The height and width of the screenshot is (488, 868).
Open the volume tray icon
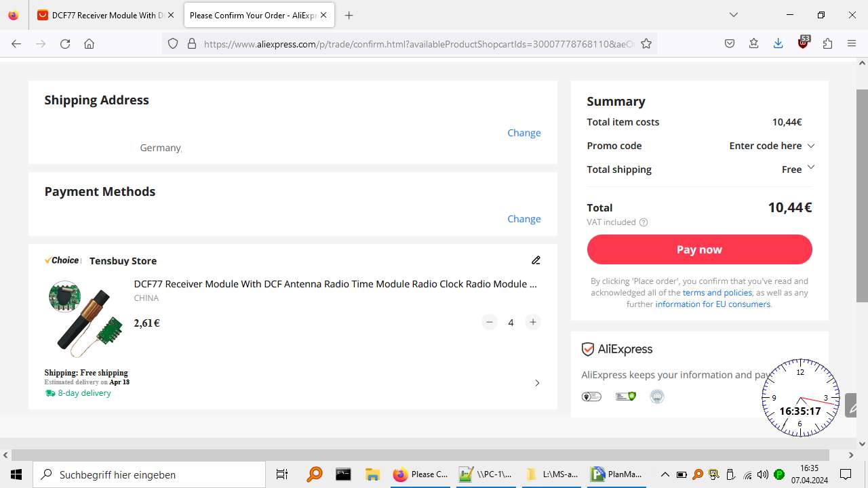[763, 474]
